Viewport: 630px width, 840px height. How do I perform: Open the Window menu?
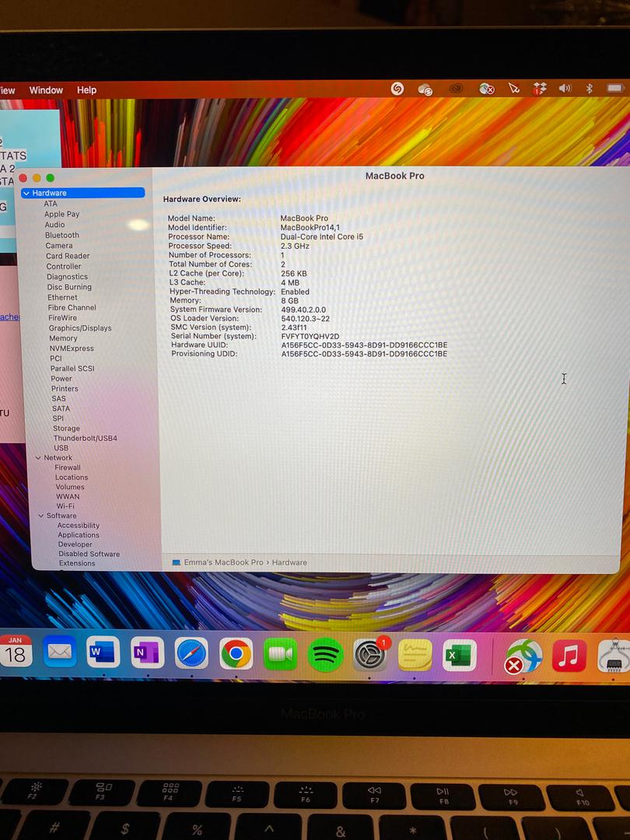point(46,90)
